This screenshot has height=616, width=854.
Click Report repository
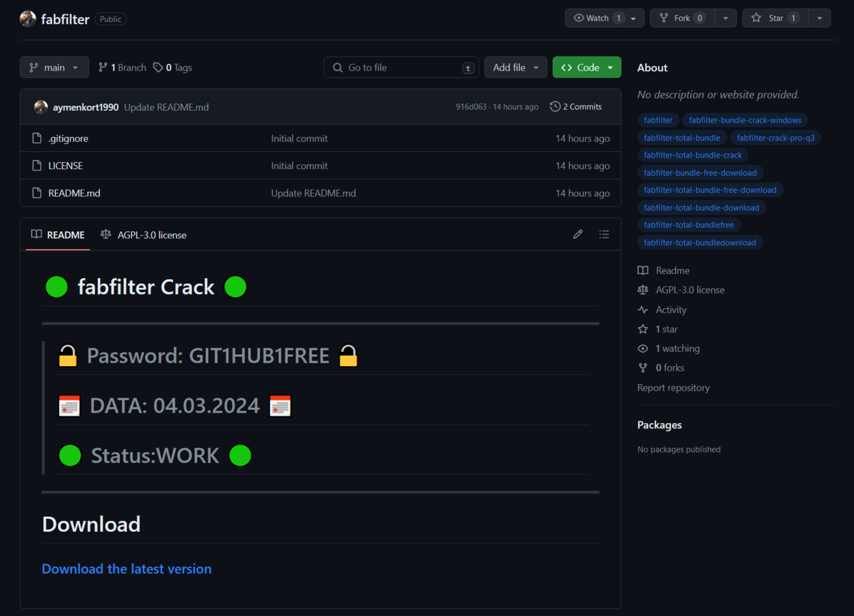pos(673,387)
